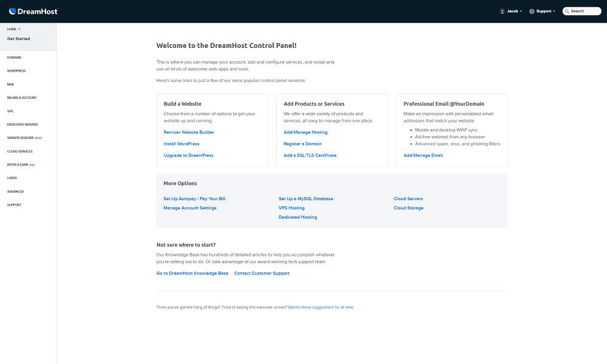Click Set Up Autopay / Pay Your Bill
Screen dimensions: 607x364
click(x=194, y=199)
